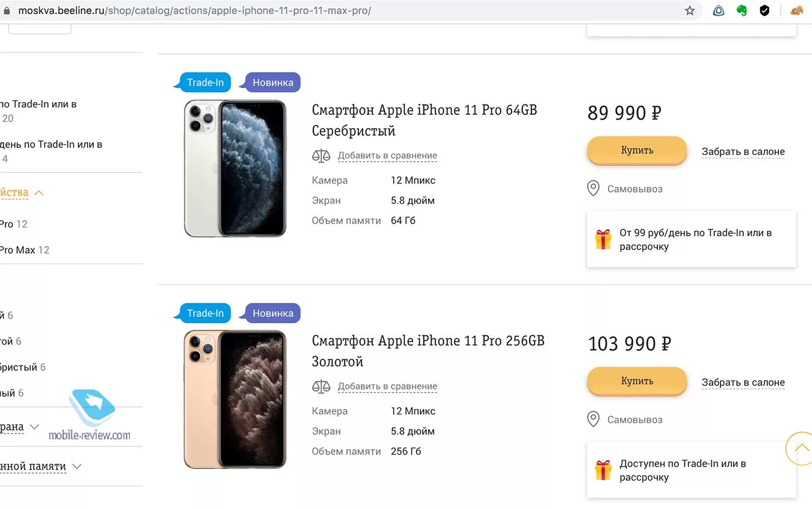
Task: Expand the filter section ending in "рана"
Action: click(34, 427)
